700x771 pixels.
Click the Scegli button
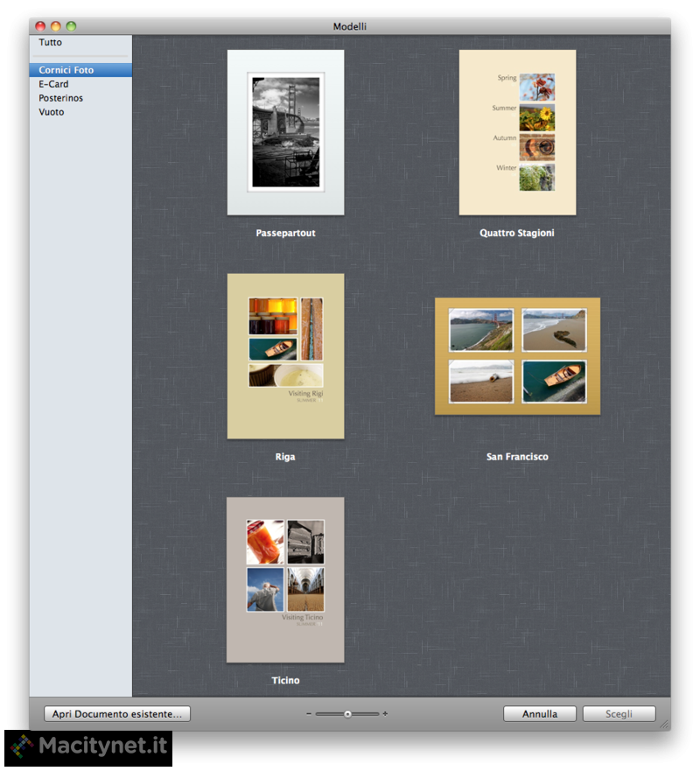619,714
